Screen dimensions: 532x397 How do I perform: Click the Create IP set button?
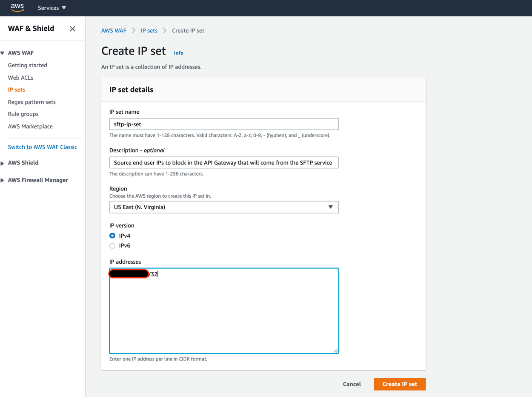point(399,384)
